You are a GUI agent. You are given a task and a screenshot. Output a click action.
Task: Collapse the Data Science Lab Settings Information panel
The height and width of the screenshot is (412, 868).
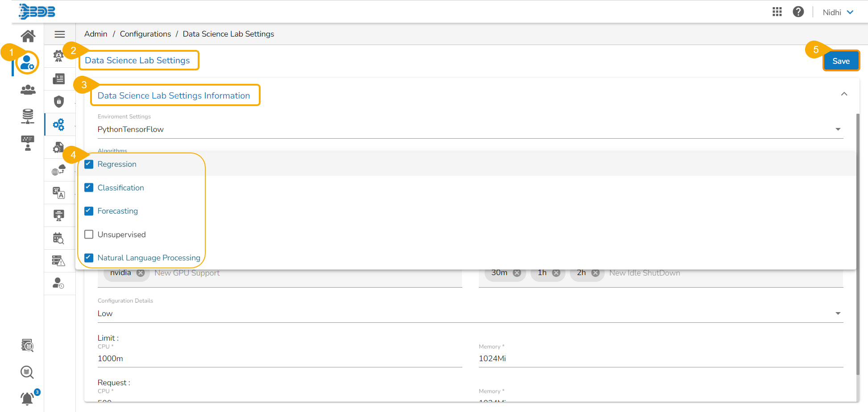tap(844, 94)
